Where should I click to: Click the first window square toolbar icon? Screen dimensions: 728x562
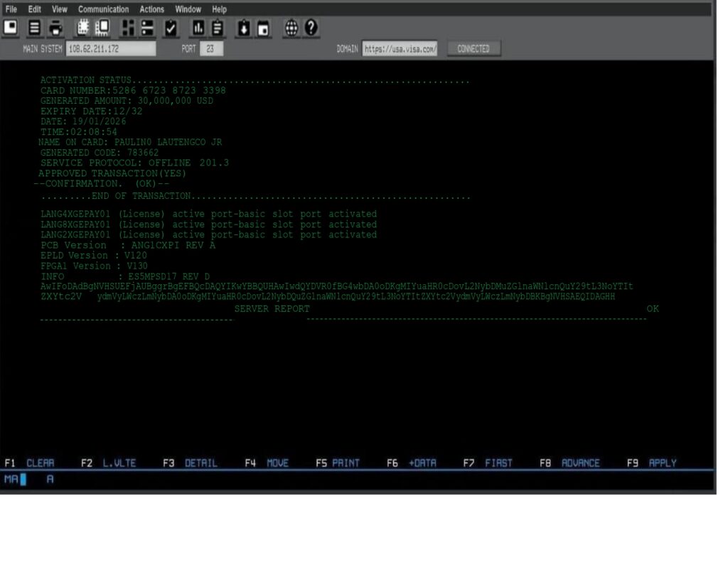coord(11,28)
